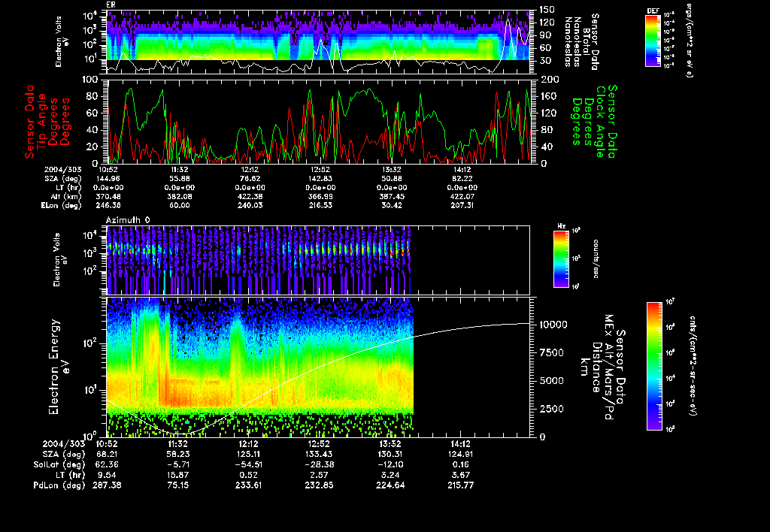Screen dimensions: 770x532
Task: Click local time value 15.87
Action: pos(177,475)
